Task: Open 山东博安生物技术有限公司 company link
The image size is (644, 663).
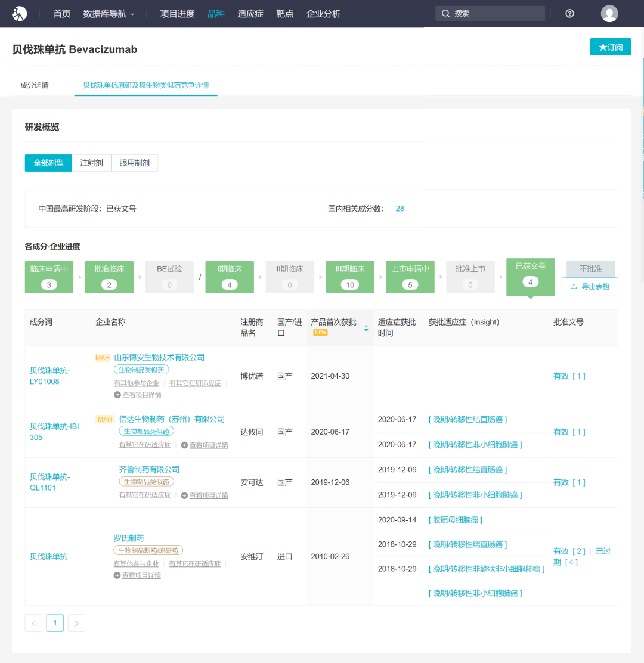Action: pyautogui.click(x=159, y=357)
